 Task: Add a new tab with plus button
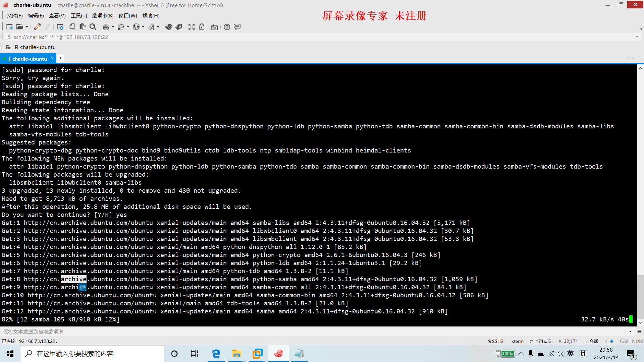(60, 58)
